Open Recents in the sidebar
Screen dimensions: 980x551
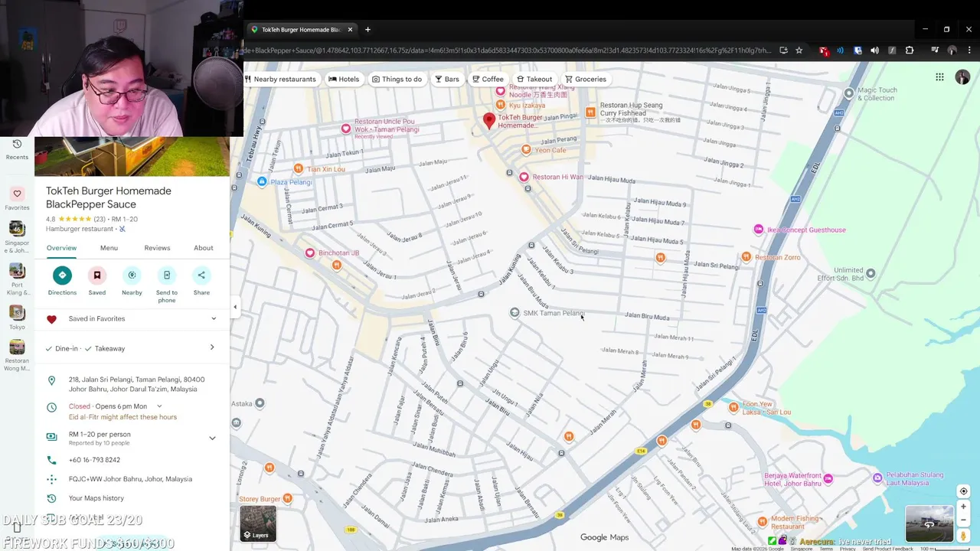[x=17, y=149]
